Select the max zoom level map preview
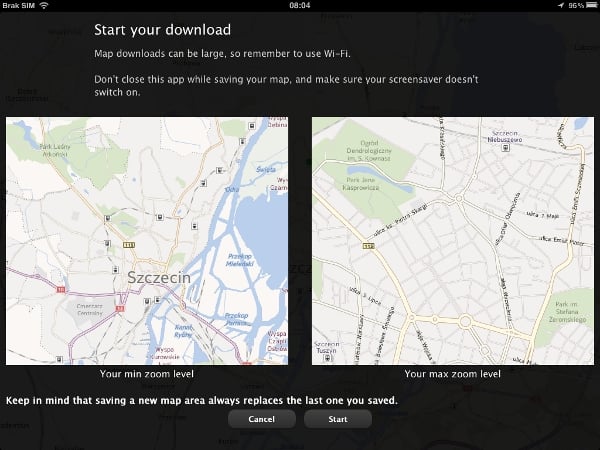Viewport: 600px width, 450px height. pyautogui.click(x=453, y=241)
